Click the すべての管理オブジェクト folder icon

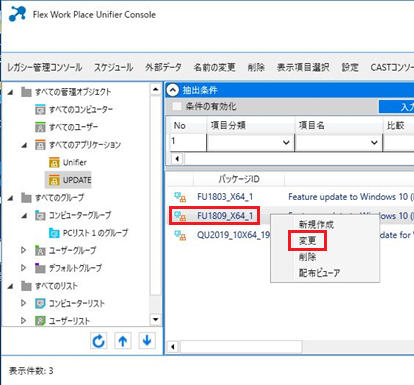coord(26,92)
